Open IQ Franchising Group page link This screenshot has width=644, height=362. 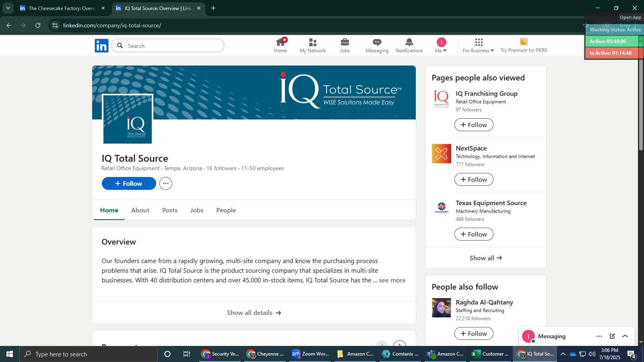click(487, 93)
